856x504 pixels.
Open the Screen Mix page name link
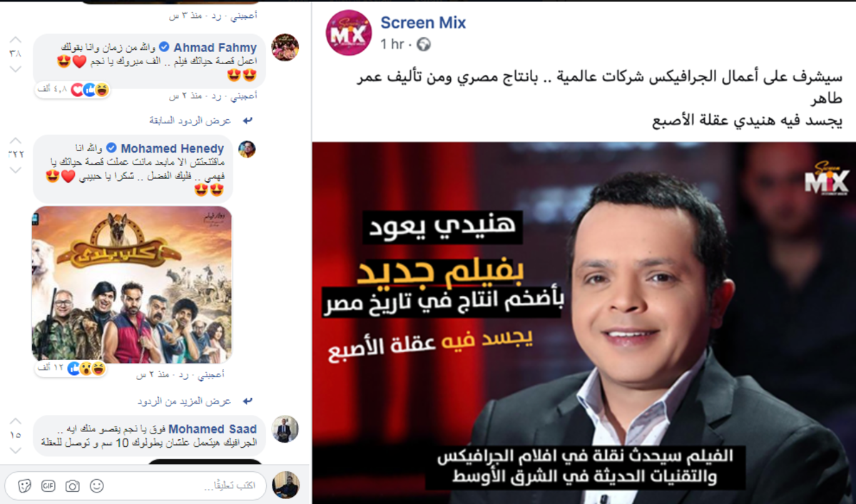click(x=423, y=23)
